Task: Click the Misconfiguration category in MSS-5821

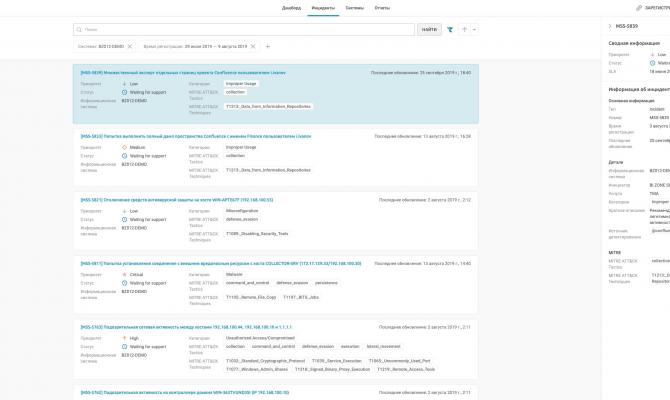Action: (242, 211)
